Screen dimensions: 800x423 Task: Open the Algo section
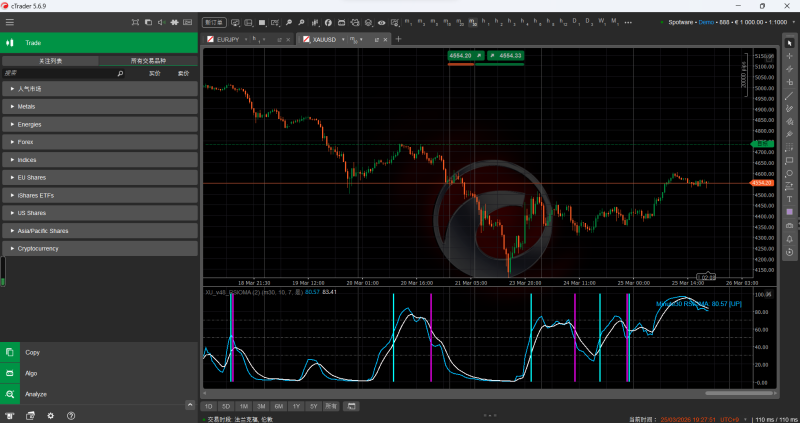click(x=99, y=374)
